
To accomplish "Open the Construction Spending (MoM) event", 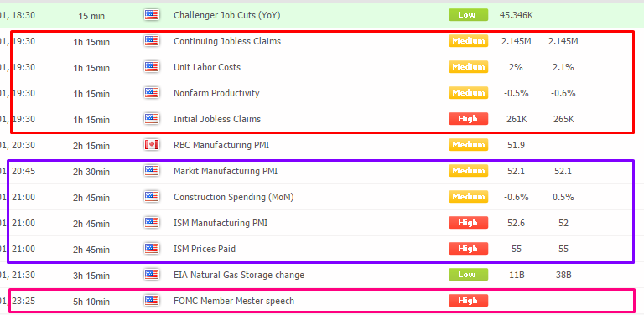I will pyautogui.click(x=234, y=197).
